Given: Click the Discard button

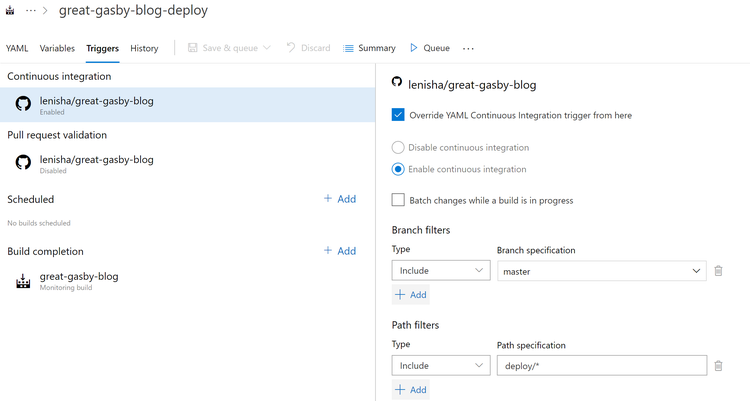Looking at the screenshot, I should coord(308,48).
